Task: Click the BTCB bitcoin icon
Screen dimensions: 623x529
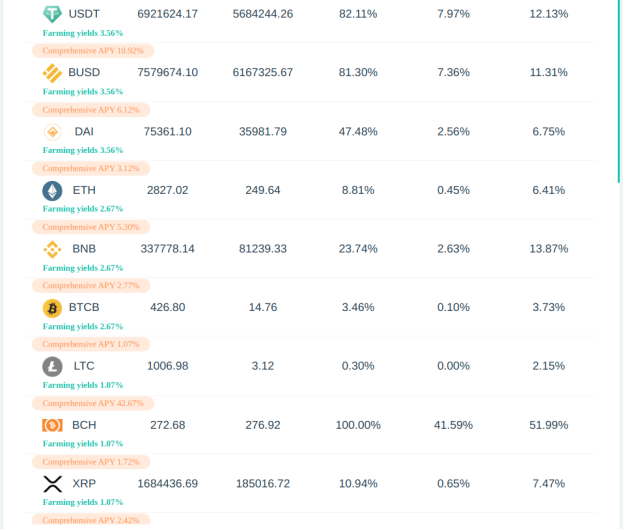Action: tap(52, 308)
